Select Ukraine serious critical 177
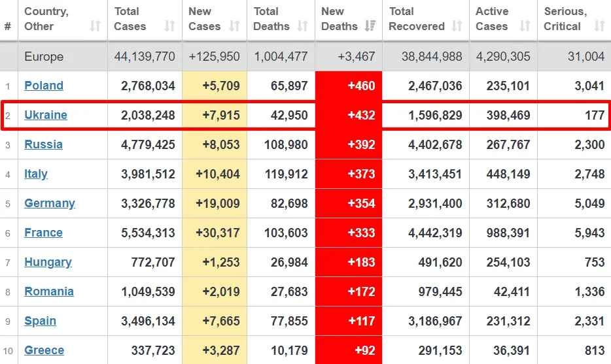This screenshot has width=611, height=364. tap(595, 115)
